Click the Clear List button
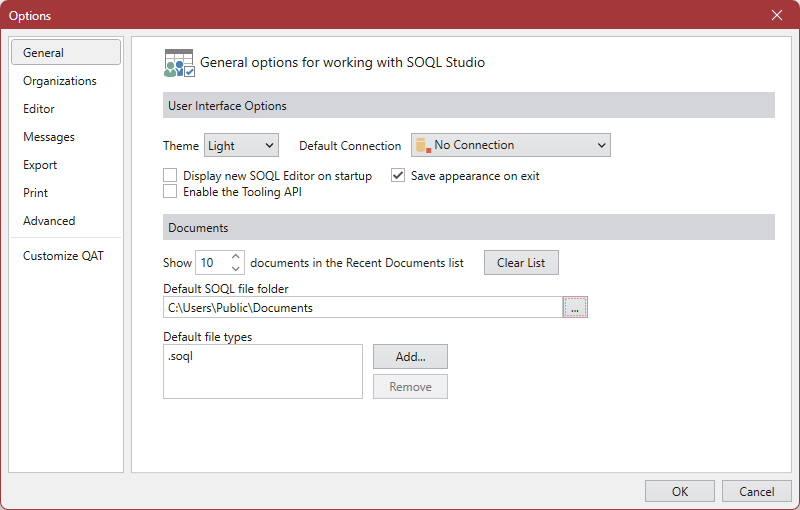This screenshot has height=510, width=800. click(521, 263)
